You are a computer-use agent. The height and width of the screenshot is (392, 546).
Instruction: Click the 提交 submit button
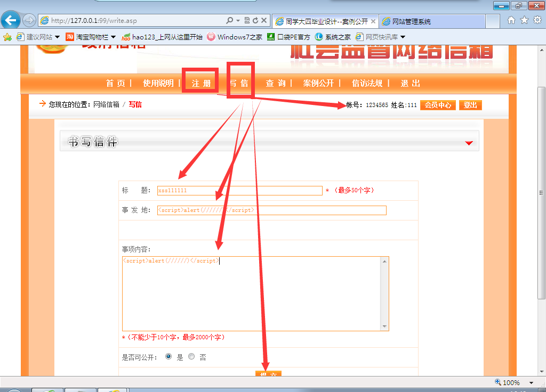(x=269, y=373)
